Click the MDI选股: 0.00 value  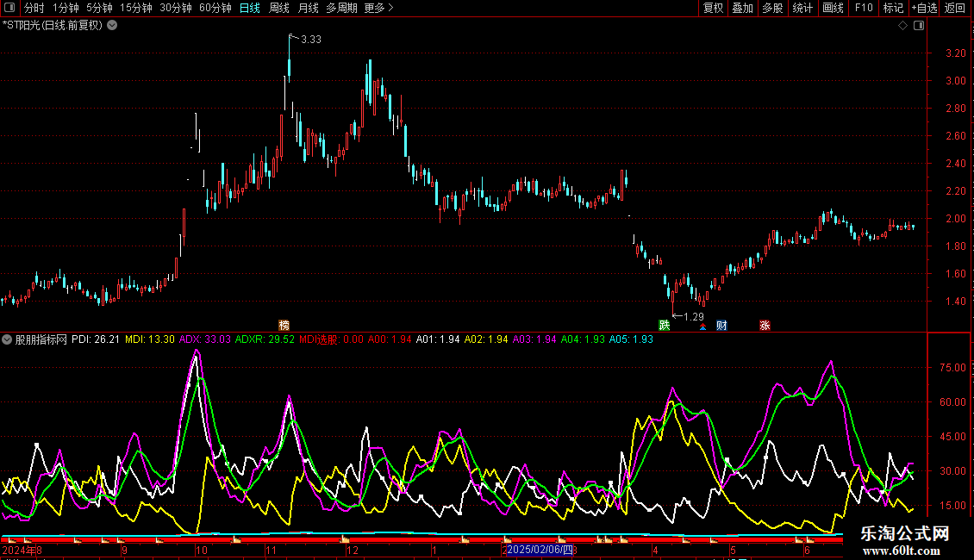click(331, 339)
